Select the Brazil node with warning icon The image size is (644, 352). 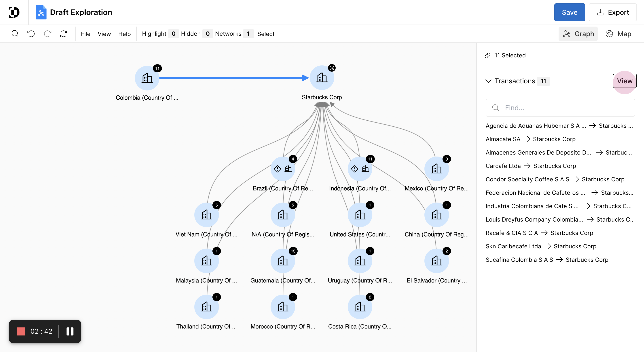coord(283,169)
